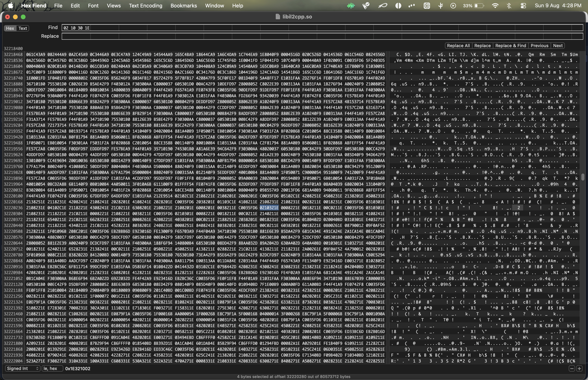
Task: Click line offset 32221120
Action: coord(13,284)
